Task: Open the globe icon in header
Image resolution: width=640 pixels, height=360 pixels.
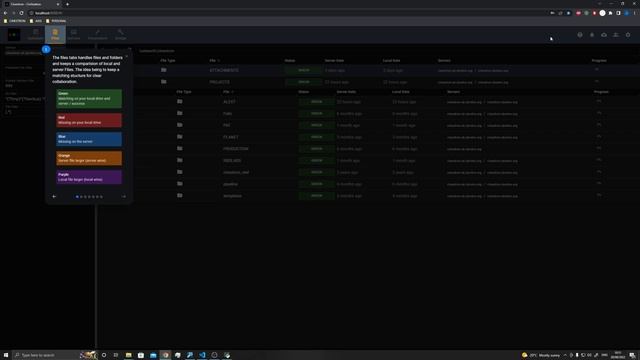Action: click(x=580, y=35)
